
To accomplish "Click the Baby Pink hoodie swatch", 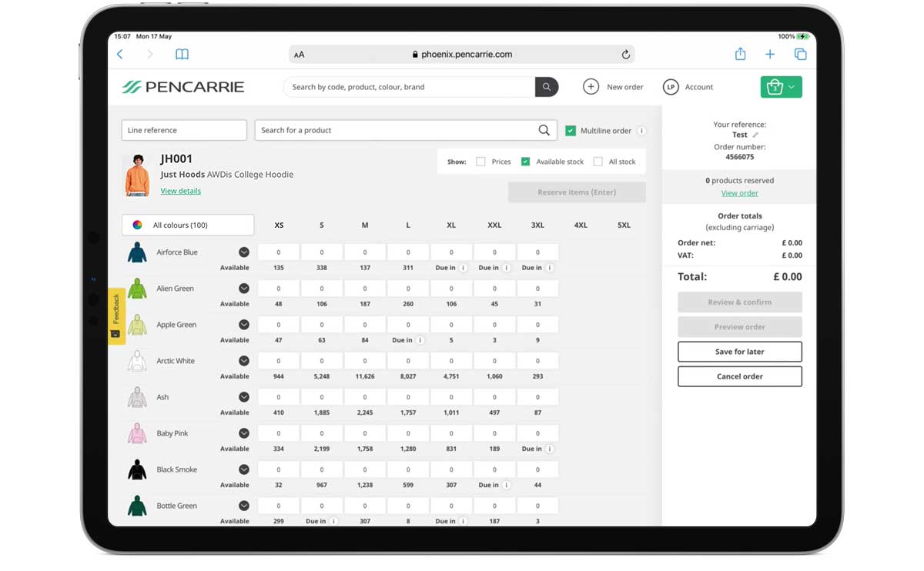I will (137, 433).
